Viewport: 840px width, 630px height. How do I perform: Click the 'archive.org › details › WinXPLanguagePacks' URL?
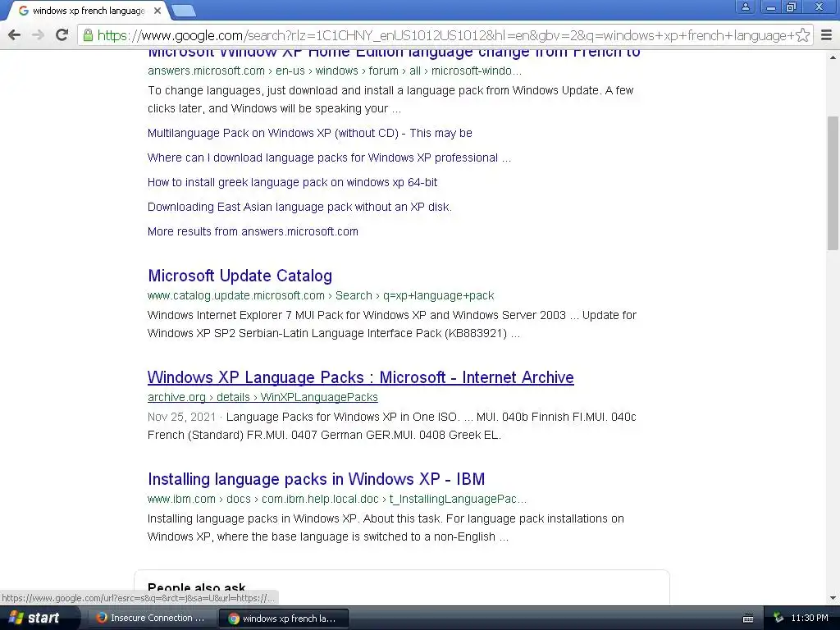point(262,398)
